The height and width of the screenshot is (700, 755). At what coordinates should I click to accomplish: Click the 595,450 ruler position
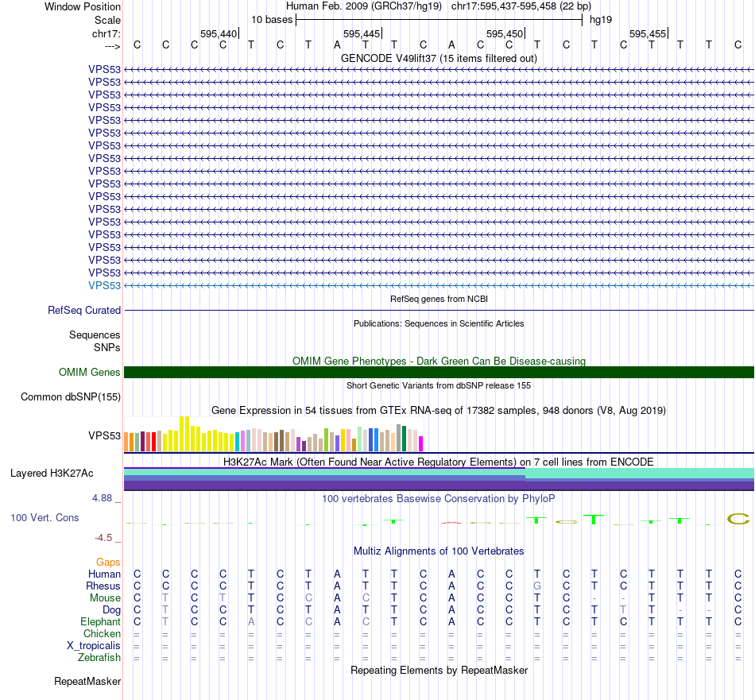click(505, 33)
